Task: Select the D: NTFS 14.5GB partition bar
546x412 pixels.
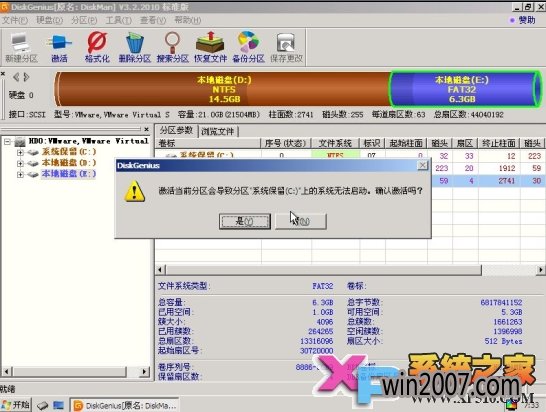Action: coord(223,89)
